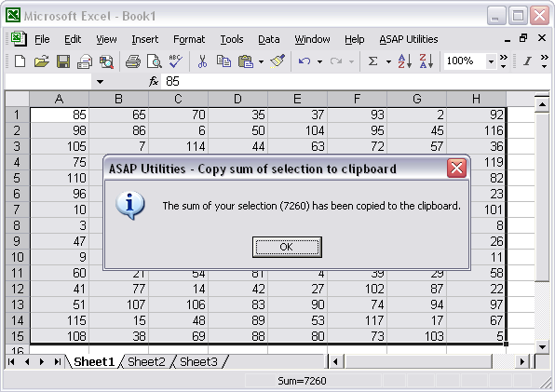555x392 pixels.
Task: Restore the workbook window inside Excel
Action: tap(523, 38)
